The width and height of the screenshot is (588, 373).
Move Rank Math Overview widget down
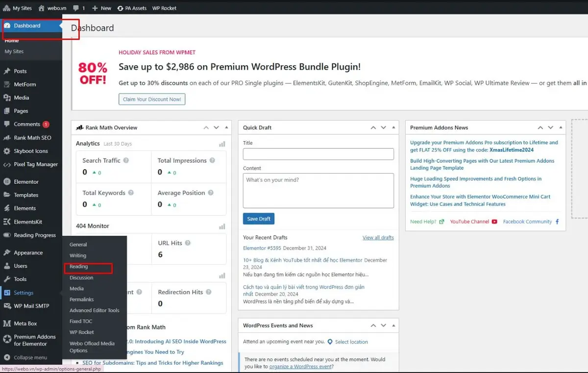tap(217, 127)
